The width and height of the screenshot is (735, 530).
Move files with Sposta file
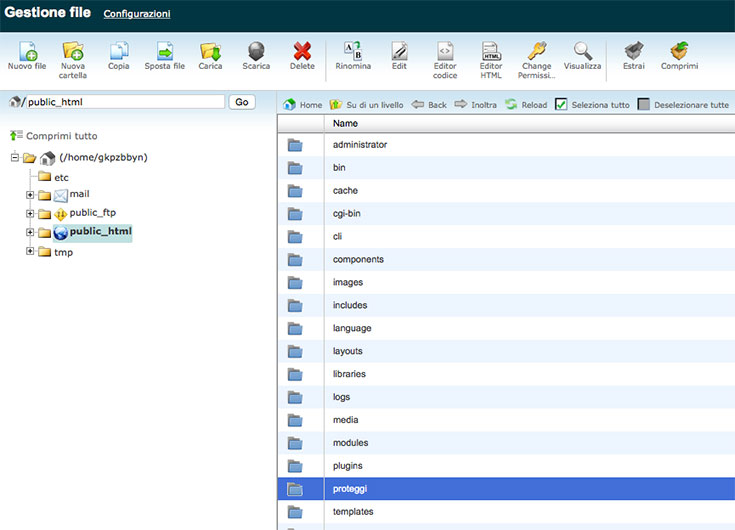pyautogui.click(x=165, y=56)
